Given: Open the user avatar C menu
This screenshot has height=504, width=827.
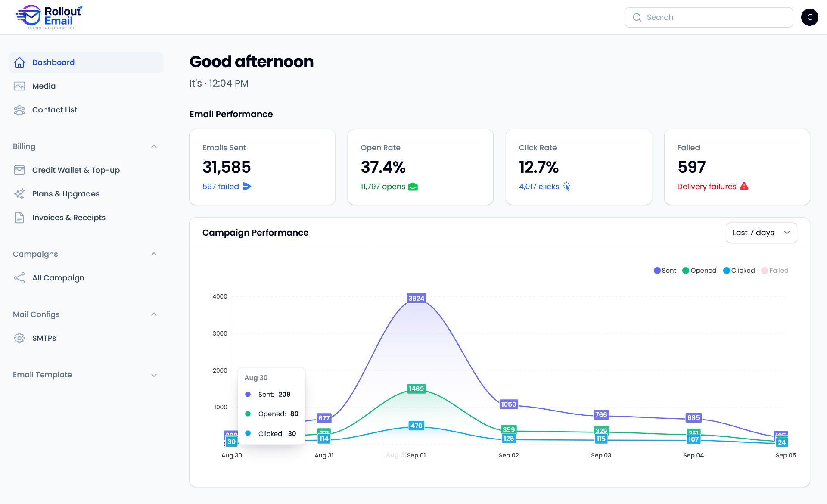Looking at the screenshot, I should [x=809, y=17].
